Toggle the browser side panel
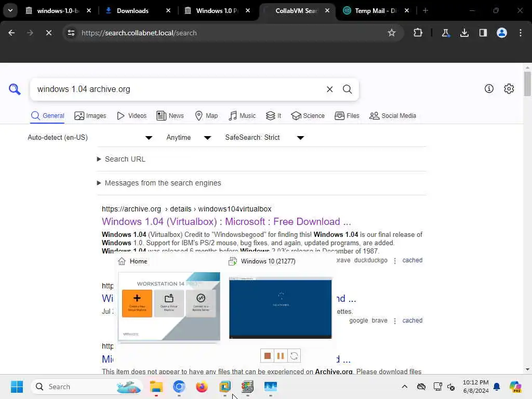Screen dimensions: 532x399 tap(483, 33)
